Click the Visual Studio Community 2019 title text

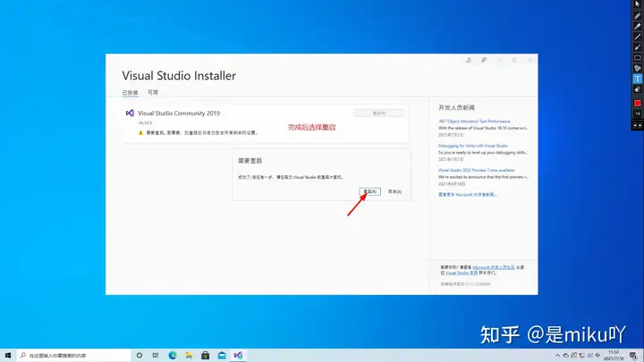(179, 114)
